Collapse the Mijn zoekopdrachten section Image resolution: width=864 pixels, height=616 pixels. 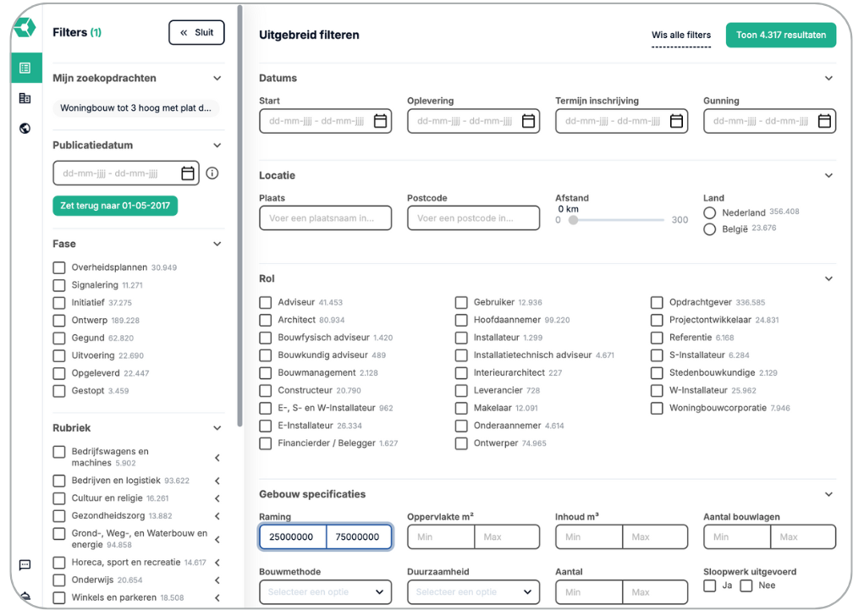click(217, 78)
